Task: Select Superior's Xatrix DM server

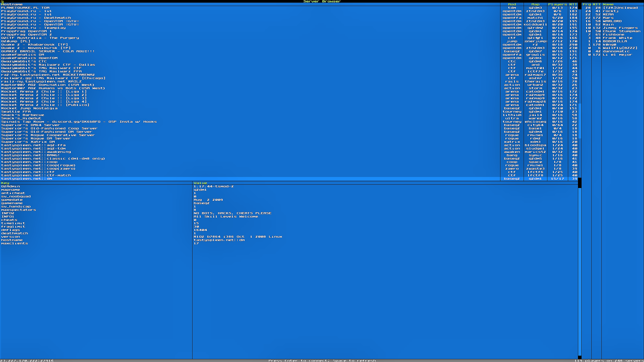Action: [289, 142]
